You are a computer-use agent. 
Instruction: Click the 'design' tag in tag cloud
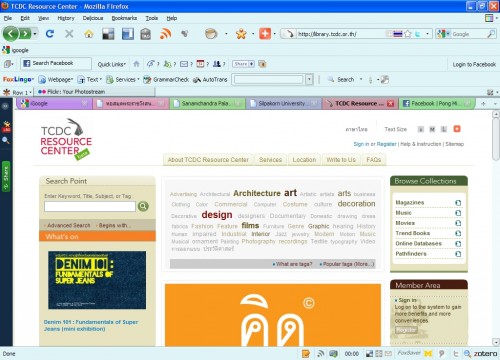217,215
